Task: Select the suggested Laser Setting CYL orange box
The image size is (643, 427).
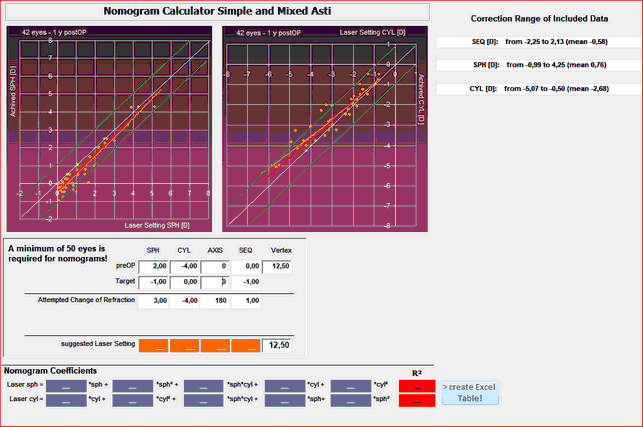Action: pyautogui.click(x=184, y=345)
